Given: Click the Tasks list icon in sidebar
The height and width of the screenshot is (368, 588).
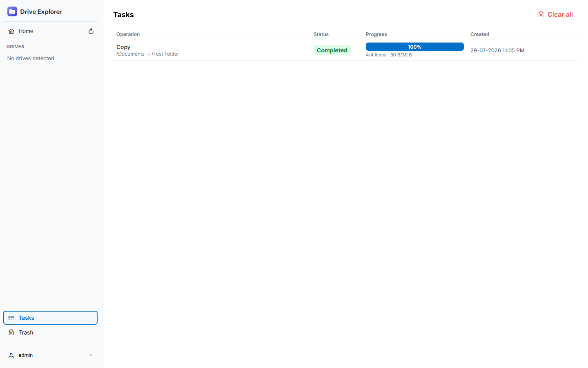Looking at the screenshot, I should [x=11, y=318].
